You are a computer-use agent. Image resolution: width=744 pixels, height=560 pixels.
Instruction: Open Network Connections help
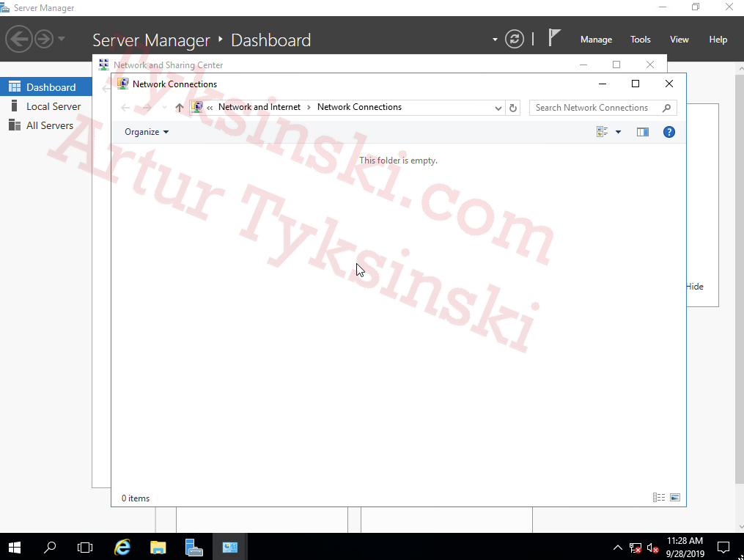coord(669,132)
